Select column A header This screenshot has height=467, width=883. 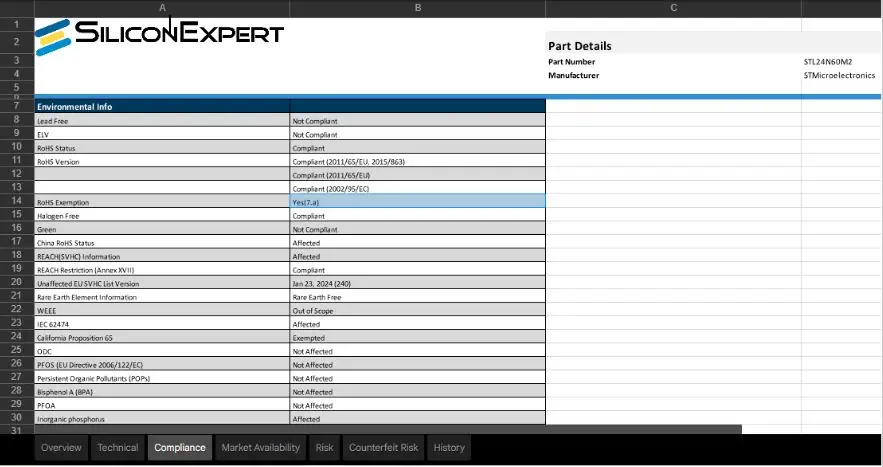click(x=162, y=8)
